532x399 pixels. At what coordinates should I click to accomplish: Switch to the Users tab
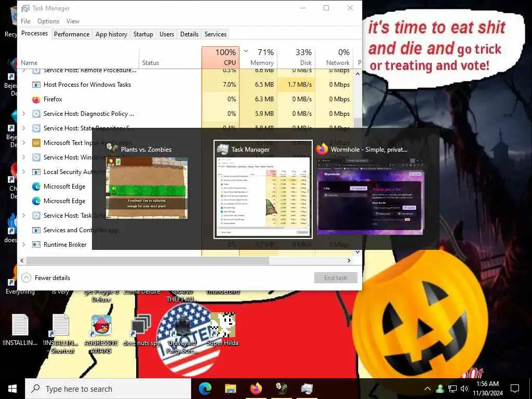(167, 34)
